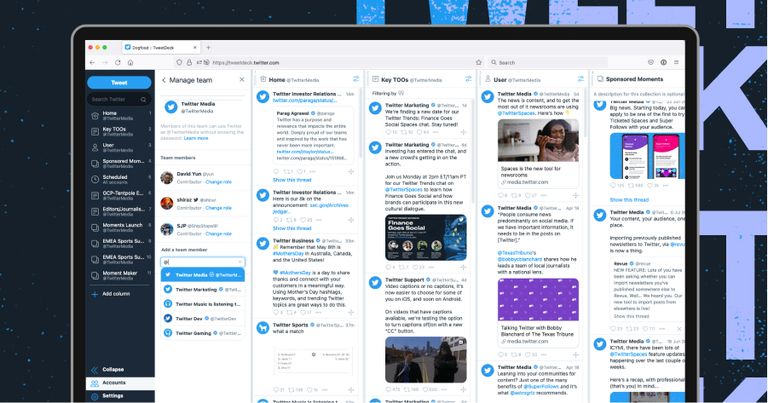Pick Twitter Gaming in member suggestions
Screen dimensions: 768x403
(x=203, y=333)
